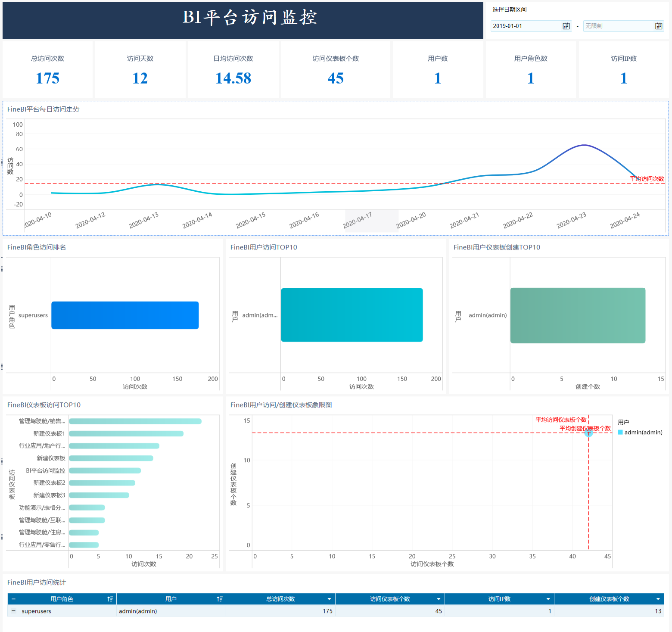Viewport: 672px width, 632px height.
Task: Click the FineBI平台每日访问走势 chart title
Action: [43, 109]
